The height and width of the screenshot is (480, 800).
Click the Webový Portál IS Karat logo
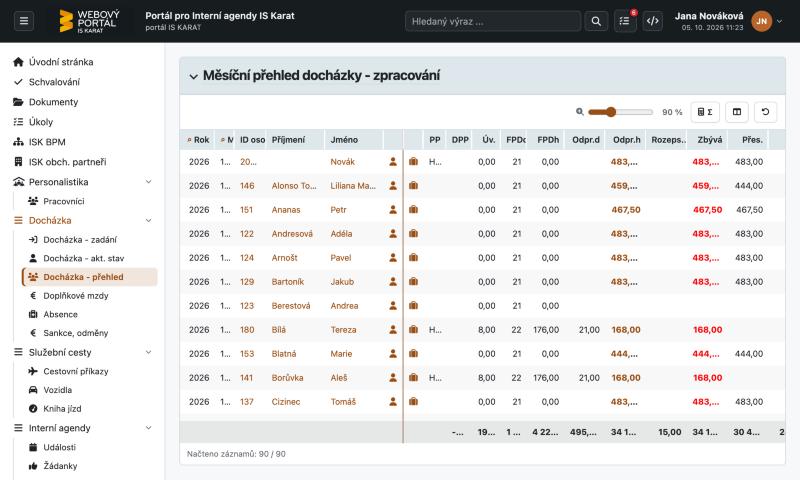89,21
